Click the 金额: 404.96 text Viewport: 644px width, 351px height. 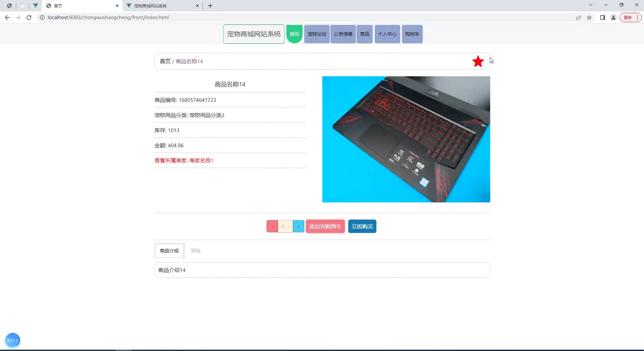tap(169, 145)
